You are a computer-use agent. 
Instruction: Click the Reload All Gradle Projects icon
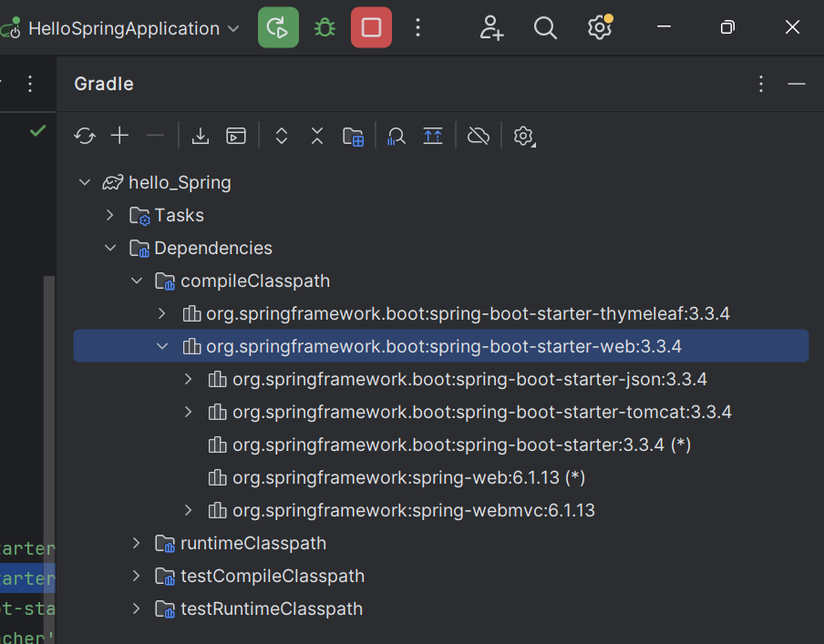point(85,136)
